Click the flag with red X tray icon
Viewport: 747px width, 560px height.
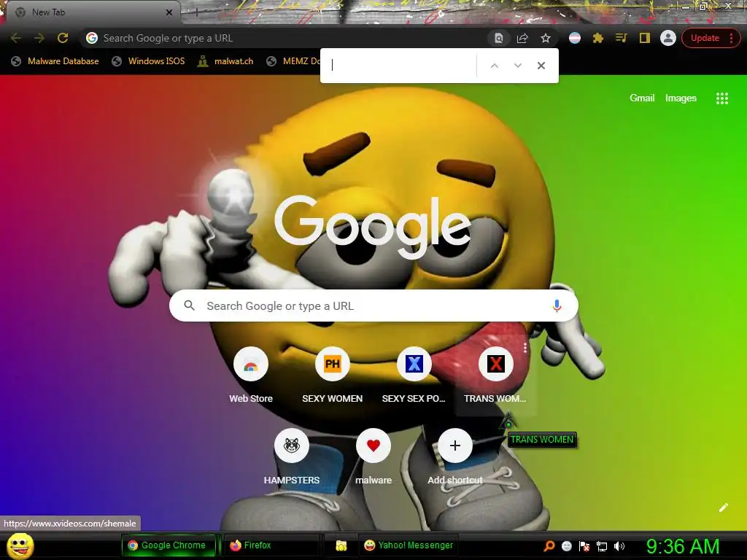(584, 546)
